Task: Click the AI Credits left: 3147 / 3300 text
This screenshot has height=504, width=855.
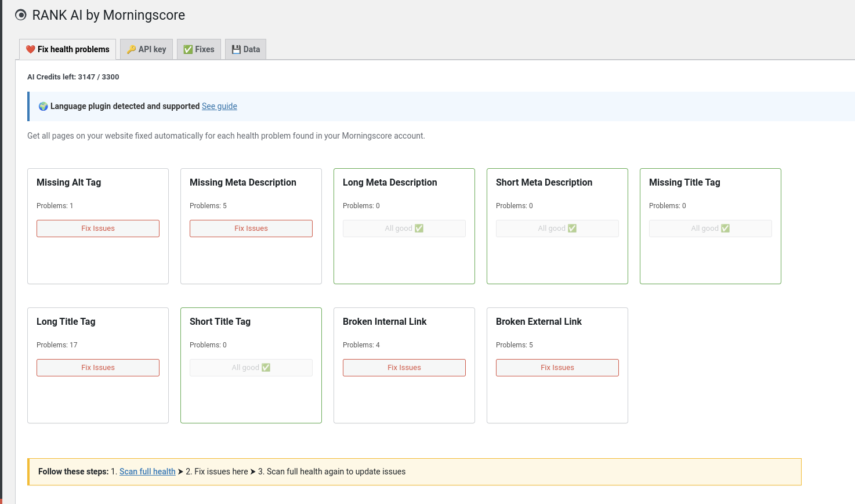Action: tap(73, 77)
